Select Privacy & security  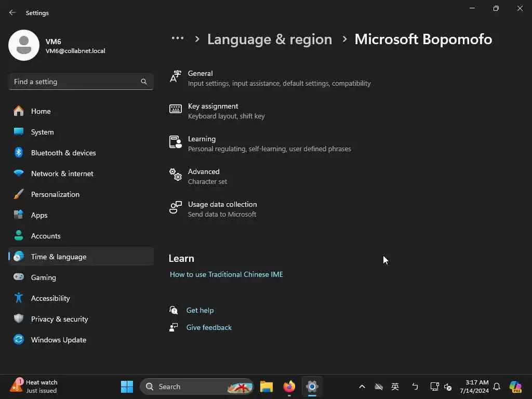[x=81, y=319]
